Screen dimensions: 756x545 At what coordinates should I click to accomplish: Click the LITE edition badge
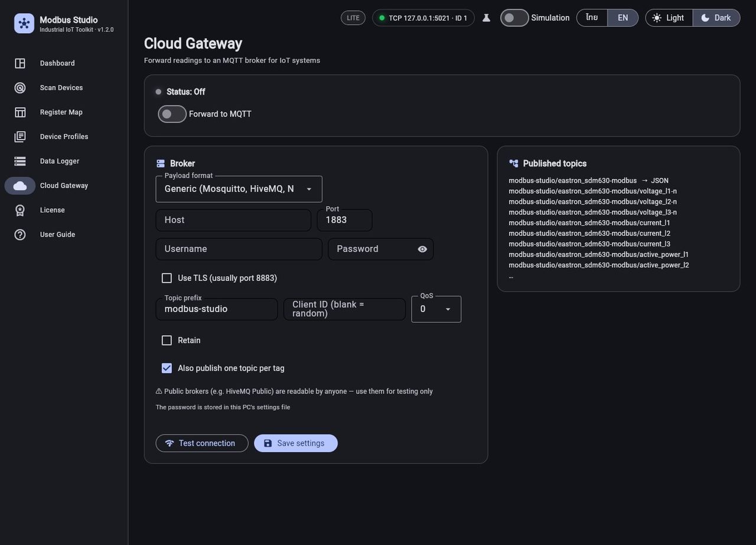[x=353, y=18]
